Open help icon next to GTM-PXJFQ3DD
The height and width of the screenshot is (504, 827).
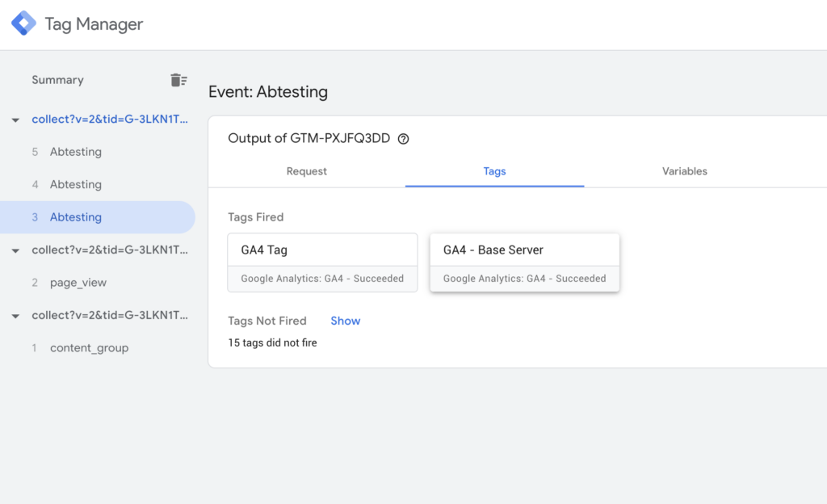click(x=404, y=139)
